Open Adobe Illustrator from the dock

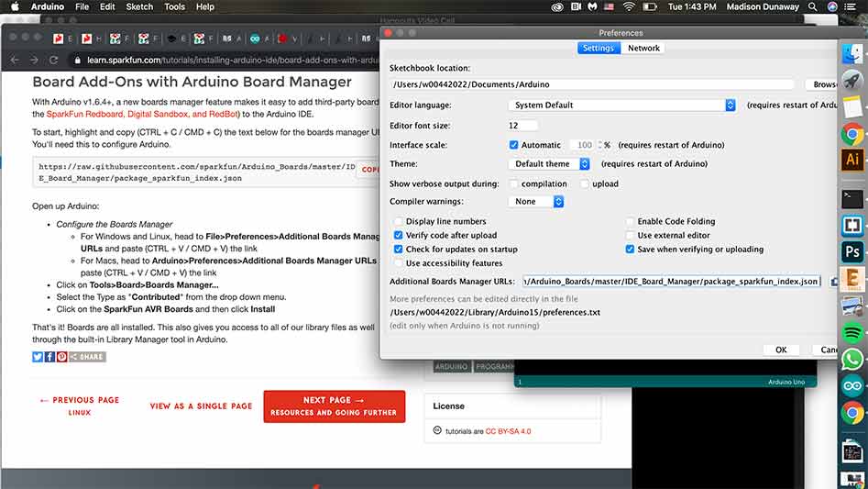[x=852, y=160]
